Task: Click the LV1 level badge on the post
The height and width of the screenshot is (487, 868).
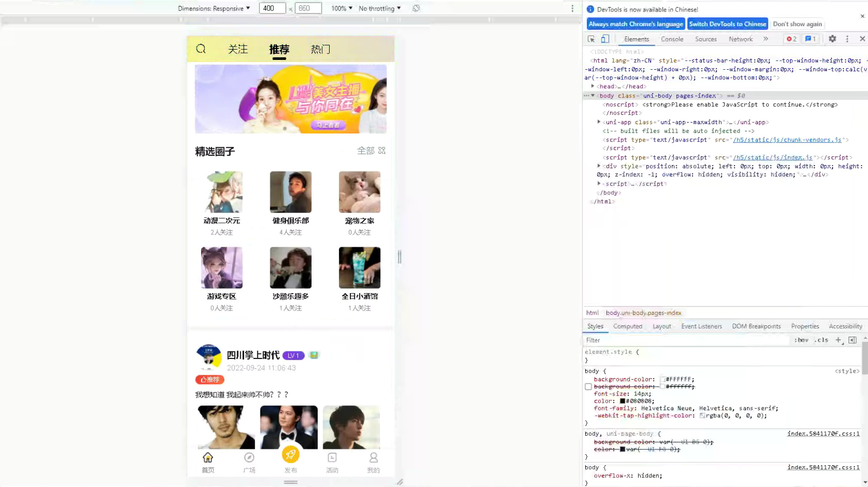Action: 293,355
